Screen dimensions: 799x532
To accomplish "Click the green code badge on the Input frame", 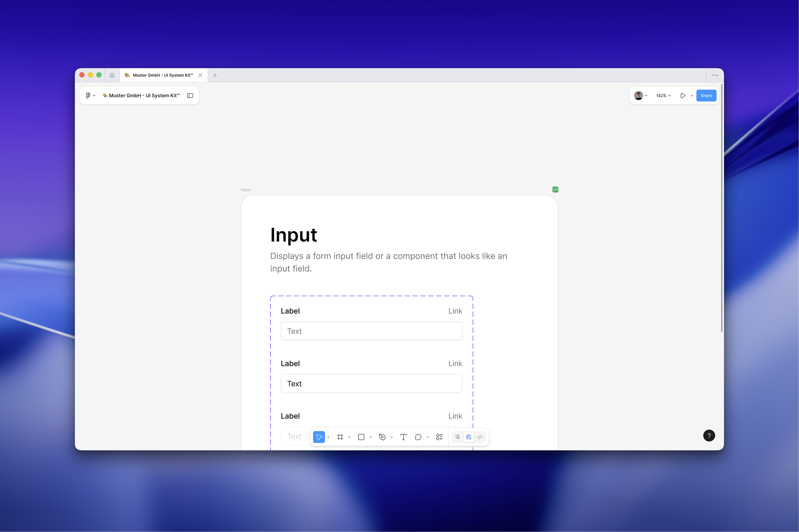I will click(x=555, y=189).
